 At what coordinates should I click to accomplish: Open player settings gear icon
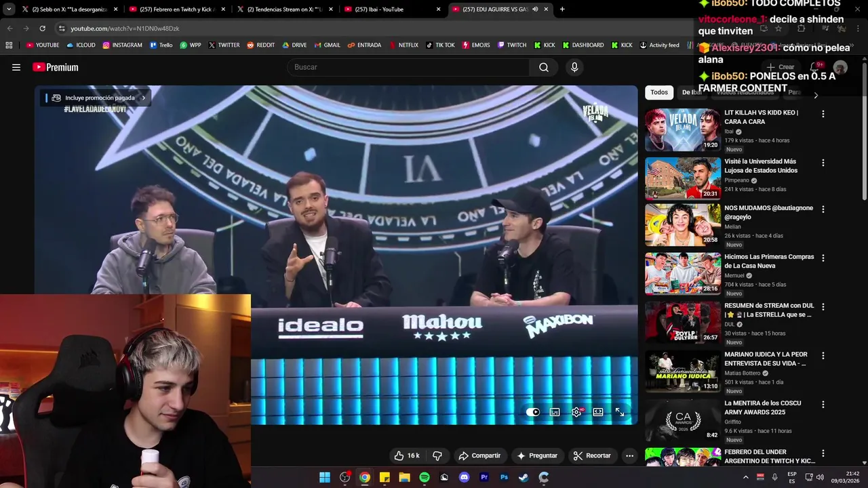pyautogui.click(x=576, y=412)
